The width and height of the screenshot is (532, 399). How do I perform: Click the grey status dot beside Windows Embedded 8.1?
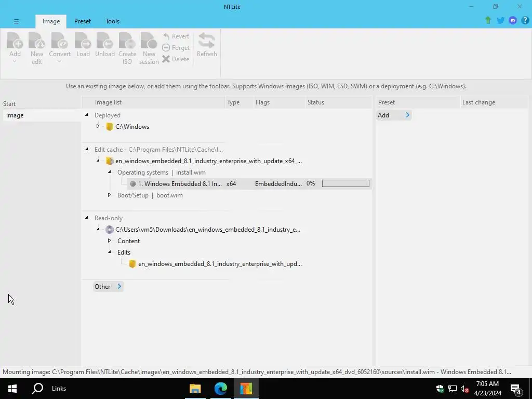click(x=132, y=184)
